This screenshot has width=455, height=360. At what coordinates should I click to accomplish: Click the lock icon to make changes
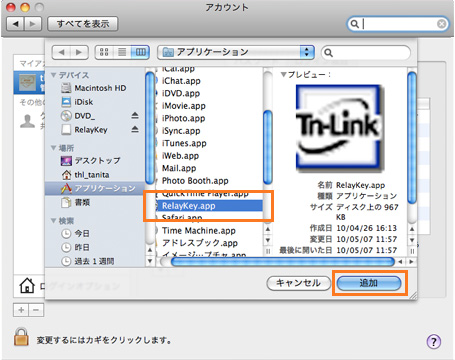click(21, 337)
